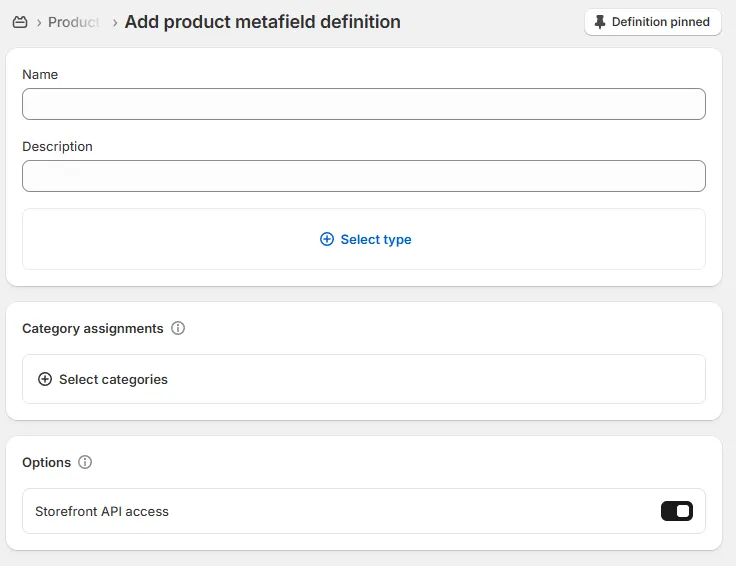Viewport: 736px width, 566px height.
Task: Focus the Name input field
Action: [364, 104]
